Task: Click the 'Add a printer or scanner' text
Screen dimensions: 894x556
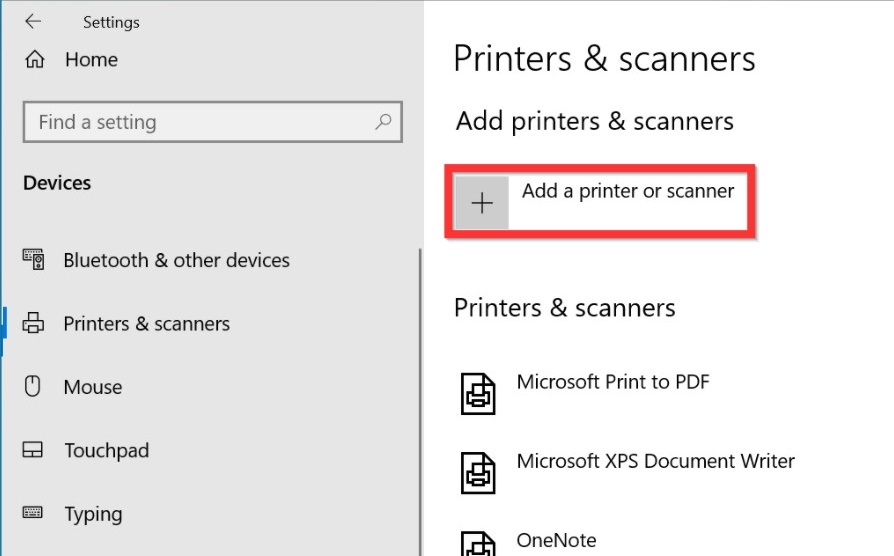Action: (x=628, y=191)
